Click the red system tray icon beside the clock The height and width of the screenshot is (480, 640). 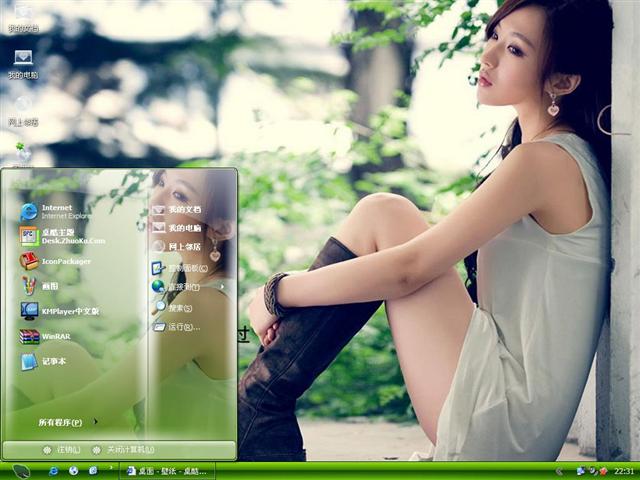pos(603,471)
